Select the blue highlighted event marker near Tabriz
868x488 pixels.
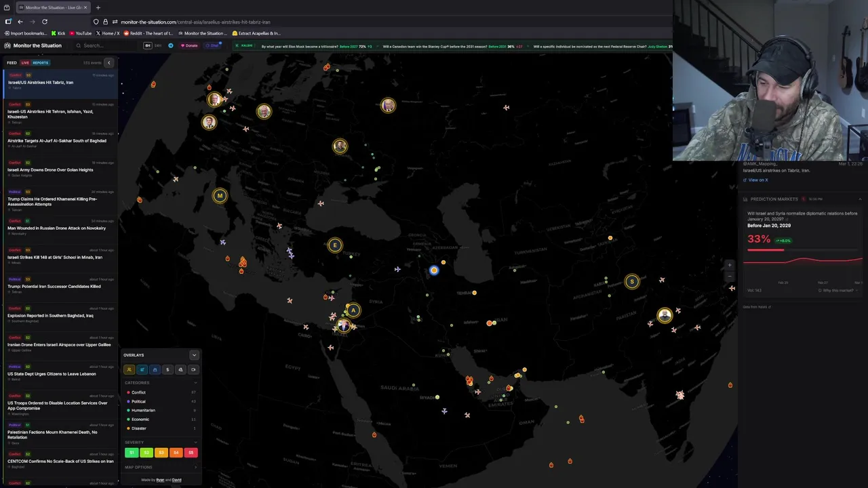[434, 270]
